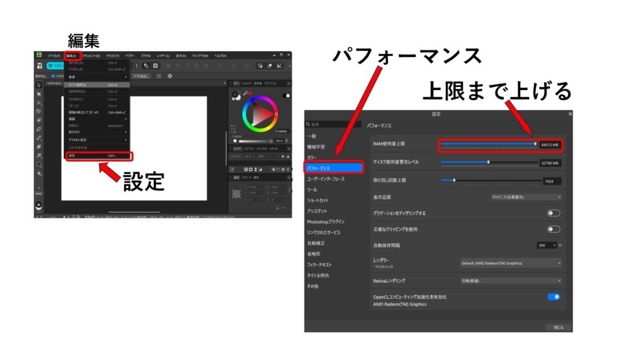Click the 1024 undo limit field
The width and height of the screenshot is (644, 358).
coord(552,181)
